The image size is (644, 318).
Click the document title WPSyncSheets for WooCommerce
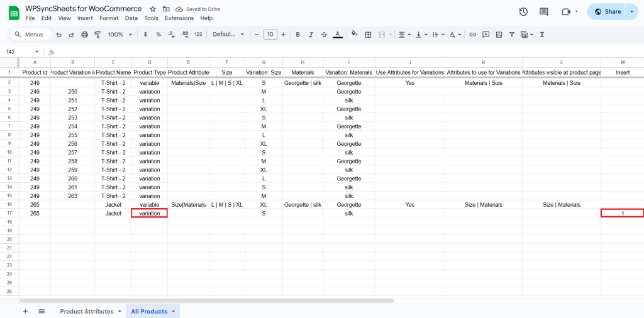click(84, 9)
